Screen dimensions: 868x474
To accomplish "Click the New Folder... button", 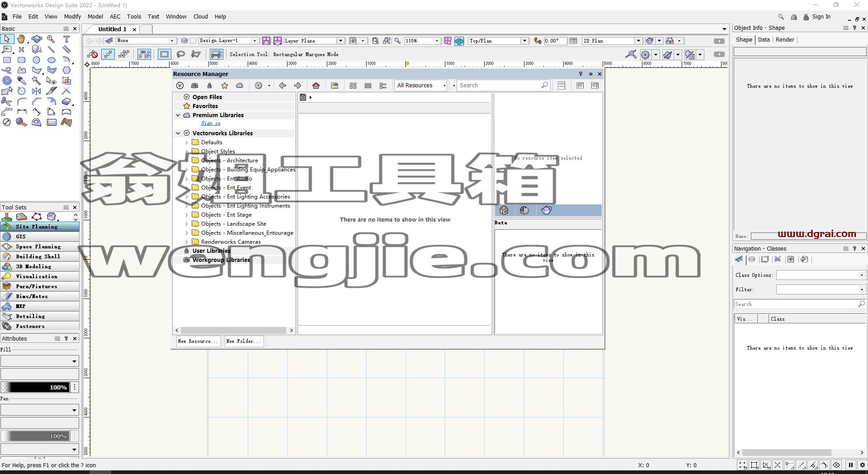I will pyautogui.click(x=244, y=341).
